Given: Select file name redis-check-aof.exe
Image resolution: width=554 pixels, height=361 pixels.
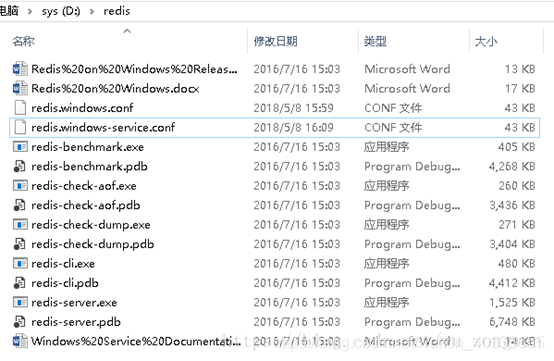Looking at the screenshot, I should point(84,185).
